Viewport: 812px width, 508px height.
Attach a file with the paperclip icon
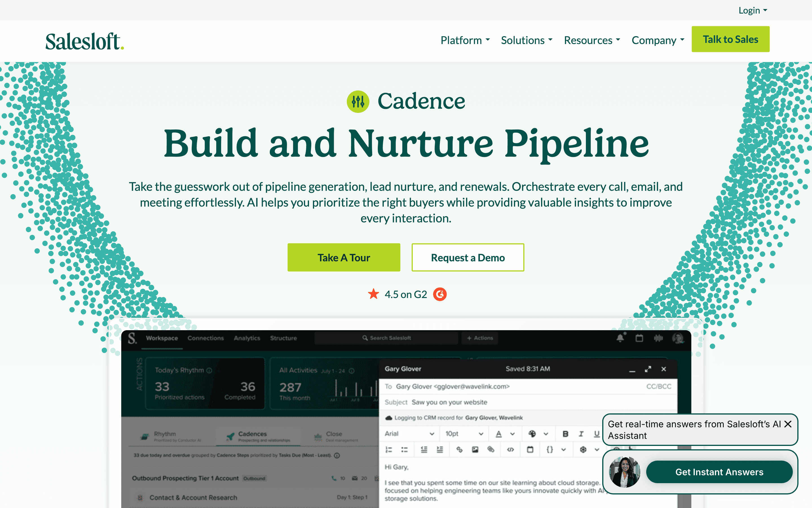[491, 450]
